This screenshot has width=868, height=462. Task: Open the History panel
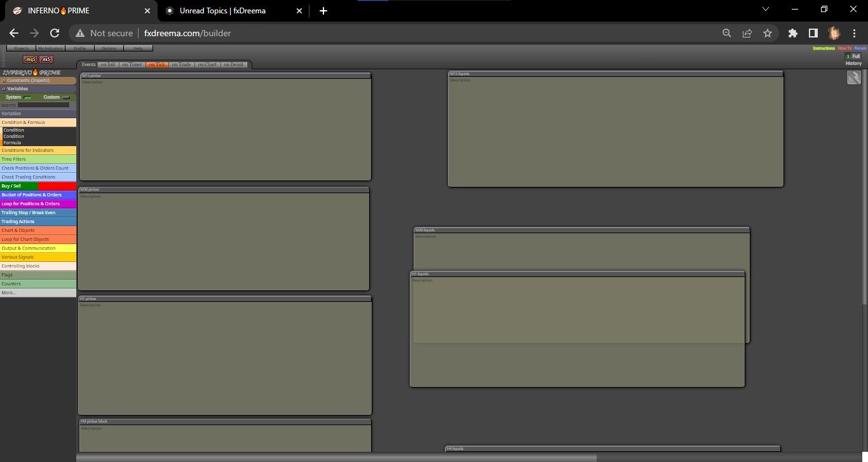point(853,63)
